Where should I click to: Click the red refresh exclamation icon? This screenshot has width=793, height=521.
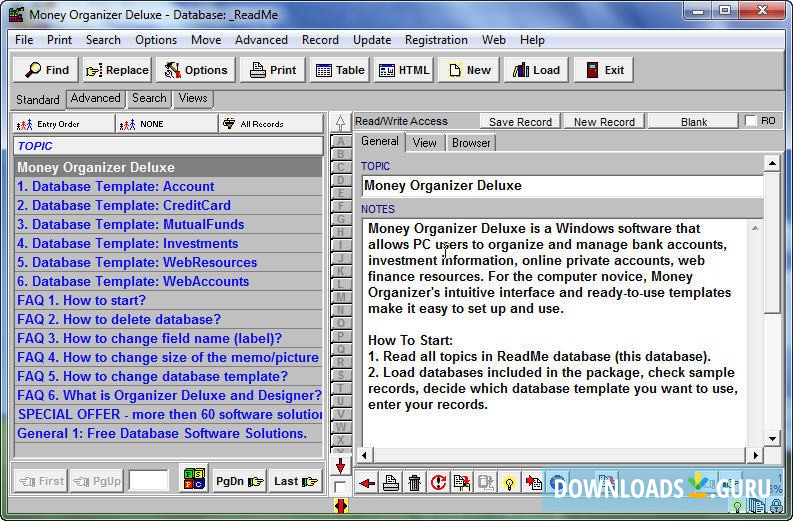pos(438,483)
